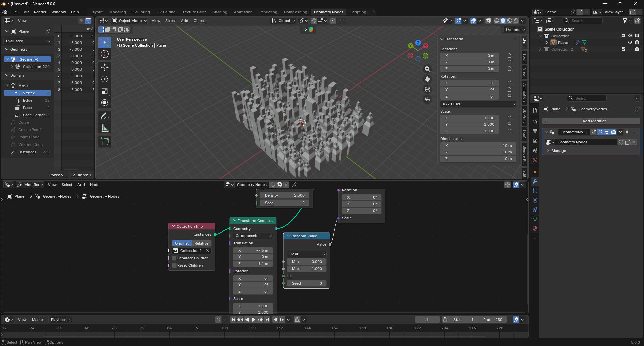Play the animation forward
Image resolution: width=644 pixels, height=346 pixels.
click(x=254, y=320)
